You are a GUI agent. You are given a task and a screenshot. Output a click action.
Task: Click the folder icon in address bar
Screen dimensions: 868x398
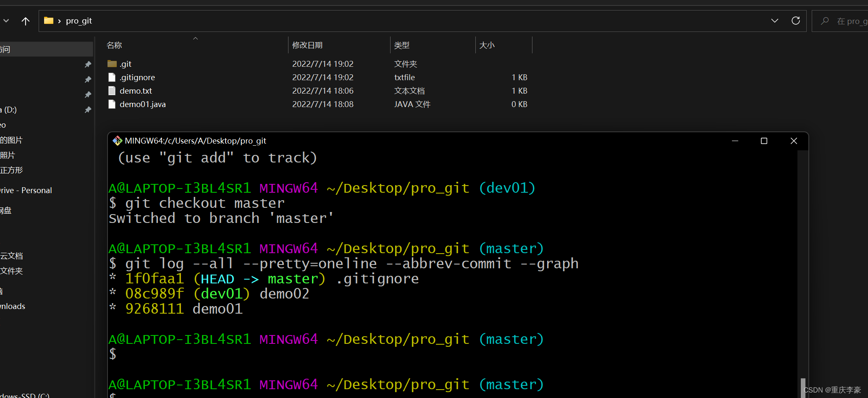[x=49, y=21]
